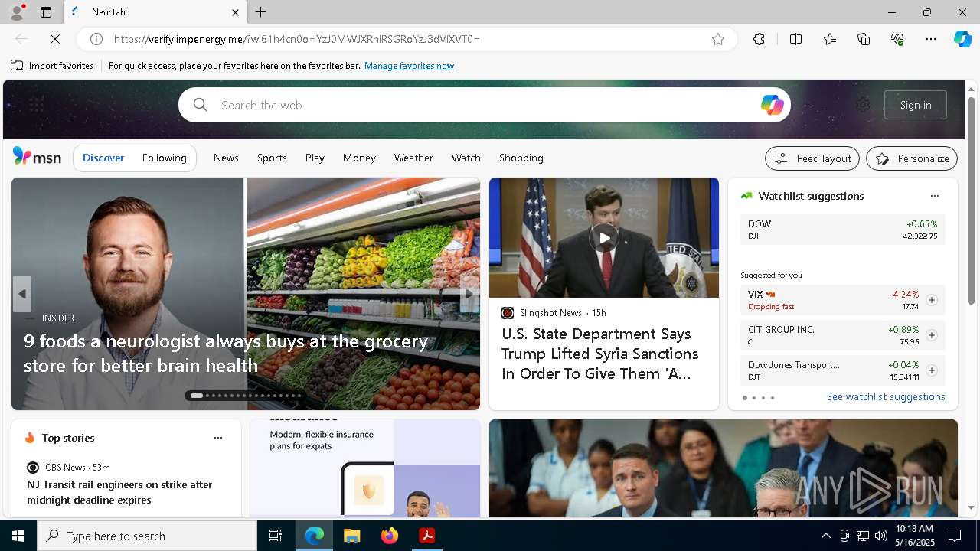980x551 pixels.
Task: Open Watchlist suggestions more options
Action: pyautogui.click(x=934, y=196)
